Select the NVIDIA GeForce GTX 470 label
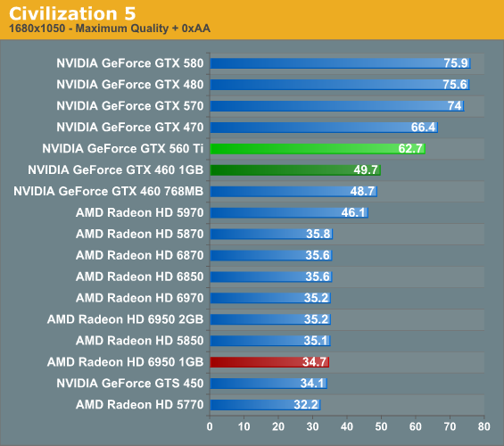504x446 pixels. tap(130, 128)
